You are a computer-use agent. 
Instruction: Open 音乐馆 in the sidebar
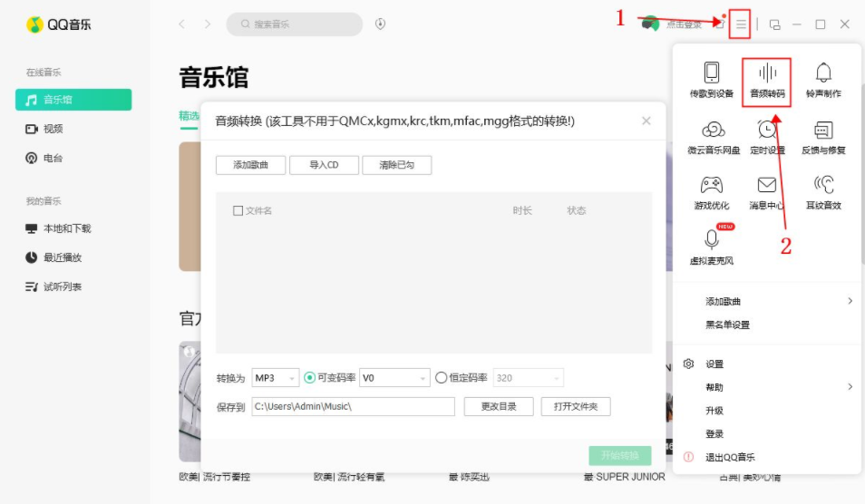pos(73,100)
